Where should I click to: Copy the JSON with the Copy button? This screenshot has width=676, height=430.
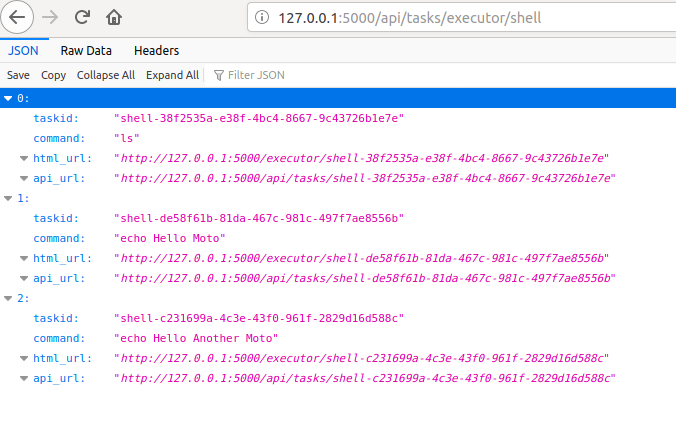[53, 75]
